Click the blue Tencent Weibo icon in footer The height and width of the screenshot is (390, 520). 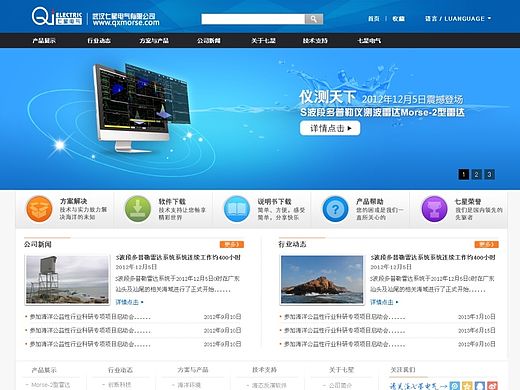pos(455,386)
